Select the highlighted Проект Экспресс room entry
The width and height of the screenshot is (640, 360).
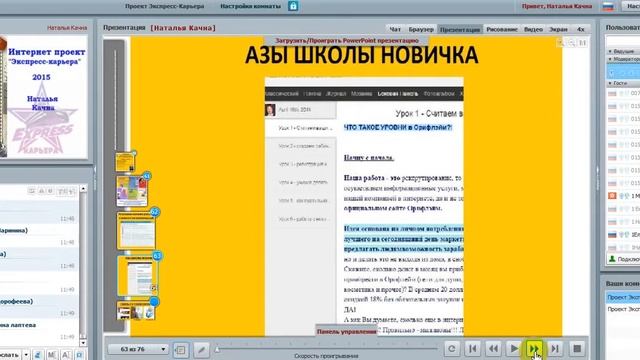623,297
